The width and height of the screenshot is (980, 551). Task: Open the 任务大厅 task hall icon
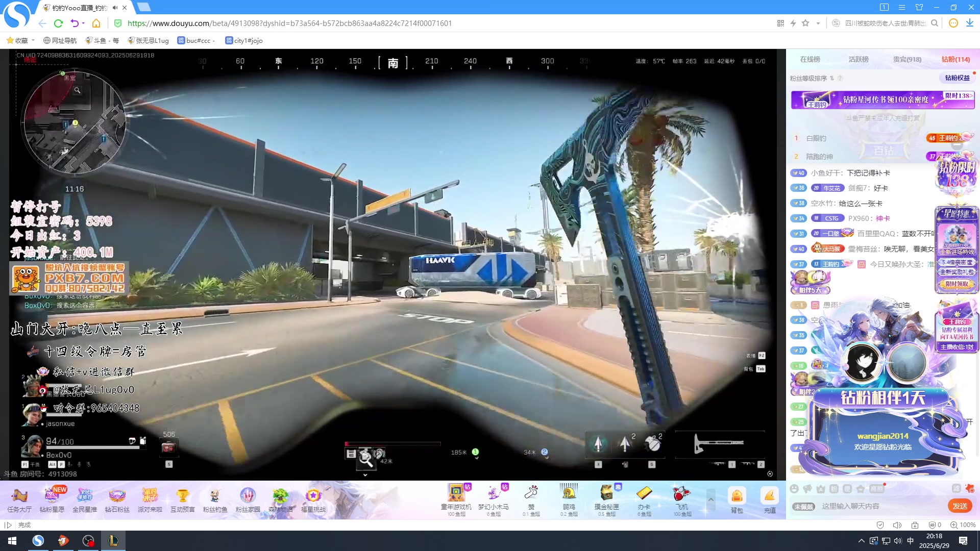(x=19, y=499)
